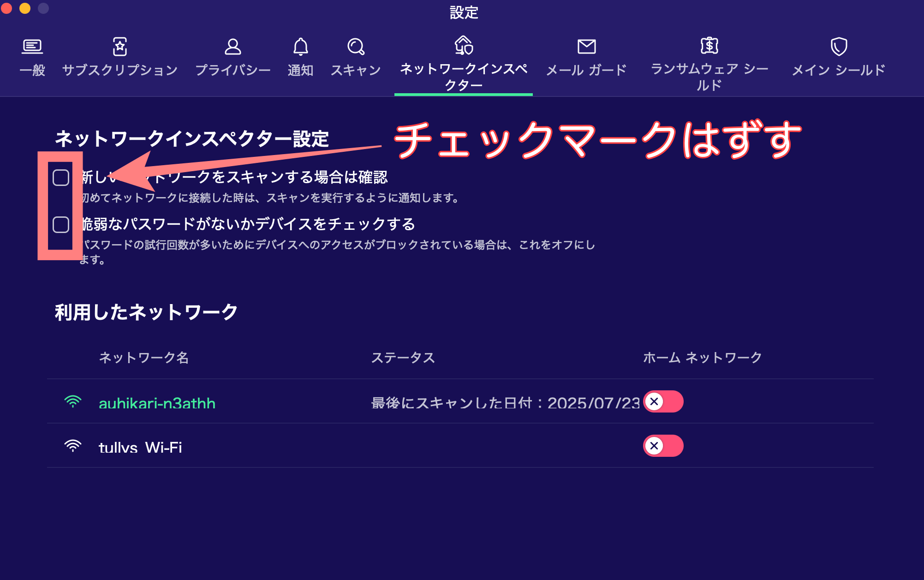Image resolution: width=924 pixels, height=580 pixels.
Task: Click the メイン シールド shield icon
Action: (839, 46)
